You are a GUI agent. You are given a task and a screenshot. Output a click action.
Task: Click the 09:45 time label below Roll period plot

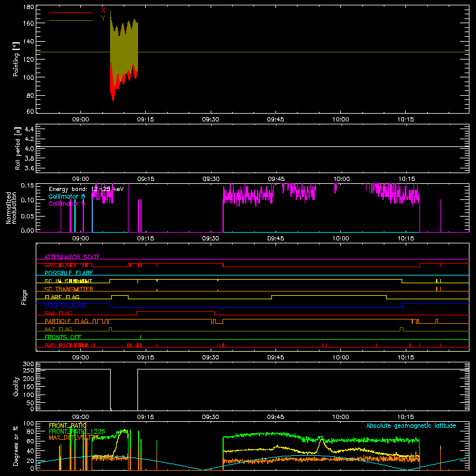276,179
